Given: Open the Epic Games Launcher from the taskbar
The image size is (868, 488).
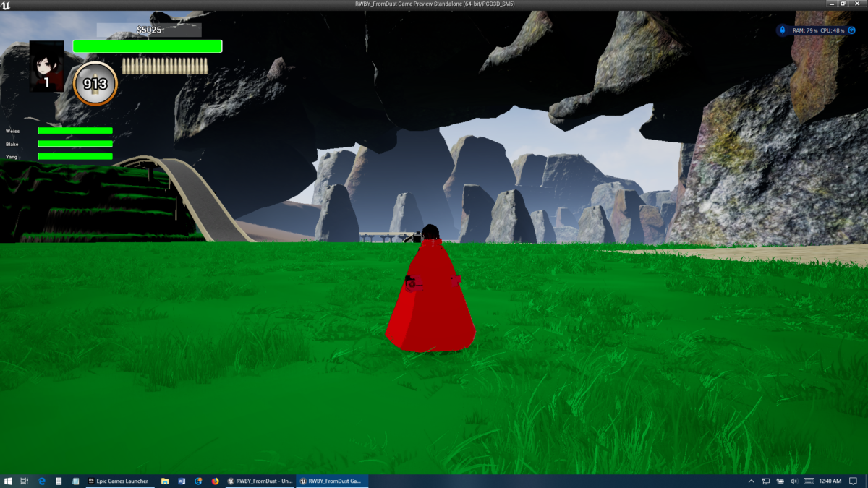Looking at the screenshot, I should click(119, 480).
